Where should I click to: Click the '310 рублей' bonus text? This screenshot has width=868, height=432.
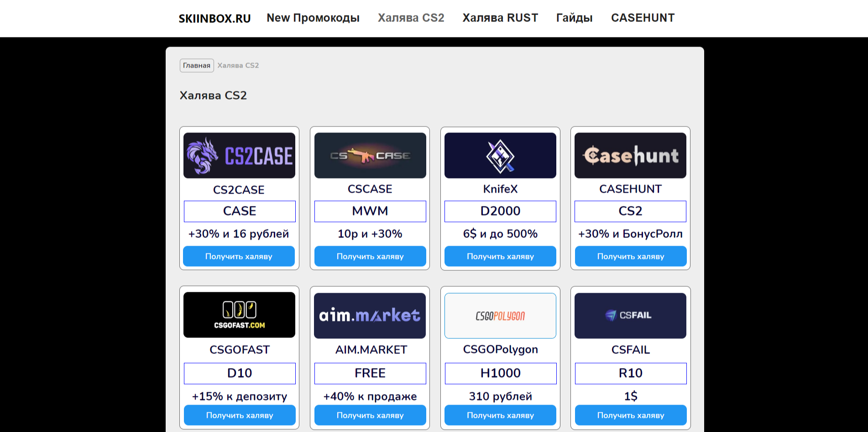pos(501,396)
